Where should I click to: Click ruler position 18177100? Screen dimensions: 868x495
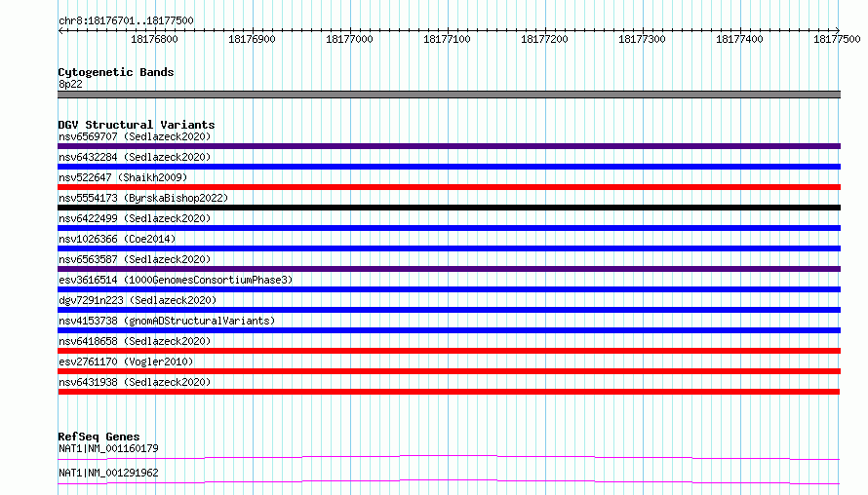[447, 39]
